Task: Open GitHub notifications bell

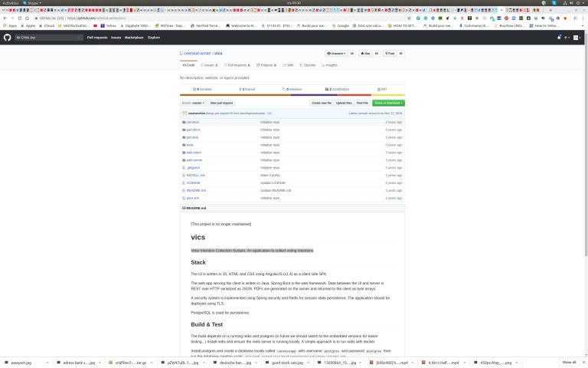Action: point(559,38)
